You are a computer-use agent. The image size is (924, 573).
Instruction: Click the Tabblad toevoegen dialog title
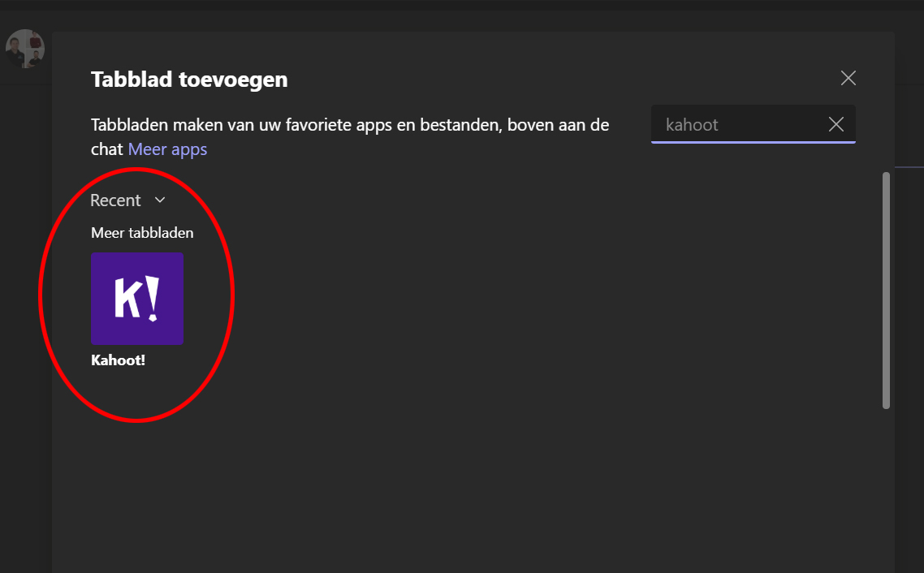pos(188,79)
